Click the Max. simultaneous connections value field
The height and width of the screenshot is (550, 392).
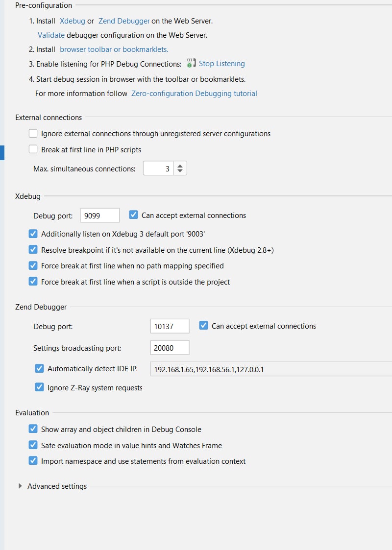(x=158, y=168)
